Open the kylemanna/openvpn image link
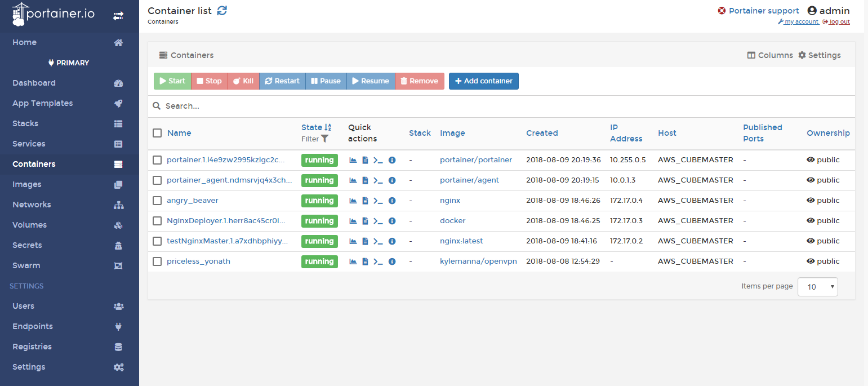This screenshot has width=868, height=386. 478,261
